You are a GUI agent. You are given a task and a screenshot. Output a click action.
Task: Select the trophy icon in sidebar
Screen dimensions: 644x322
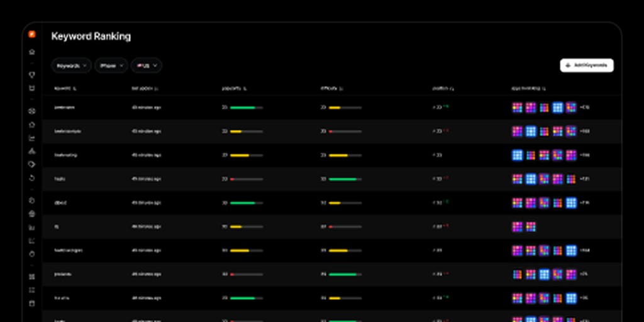point(32,75)
